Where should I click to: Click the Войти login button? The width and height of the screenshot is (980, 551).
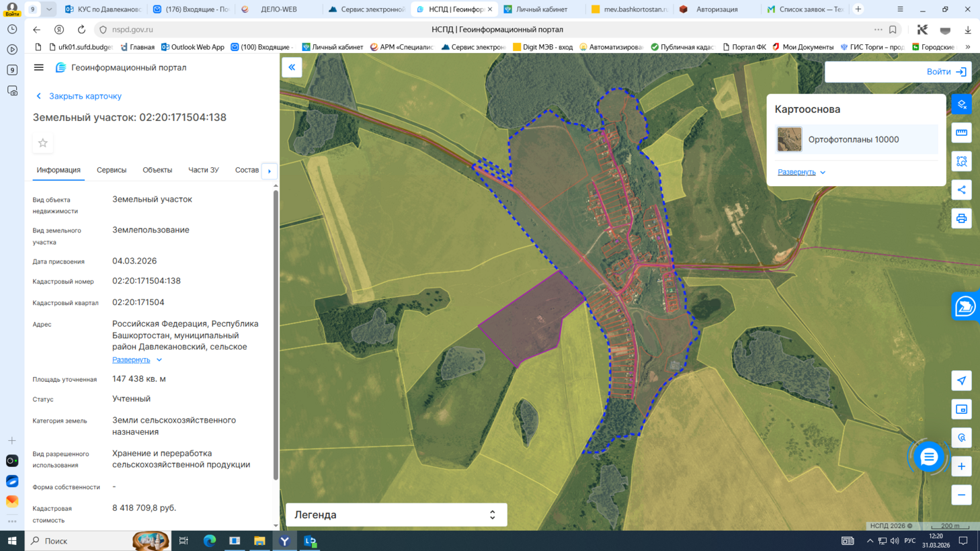click(946, 72)
